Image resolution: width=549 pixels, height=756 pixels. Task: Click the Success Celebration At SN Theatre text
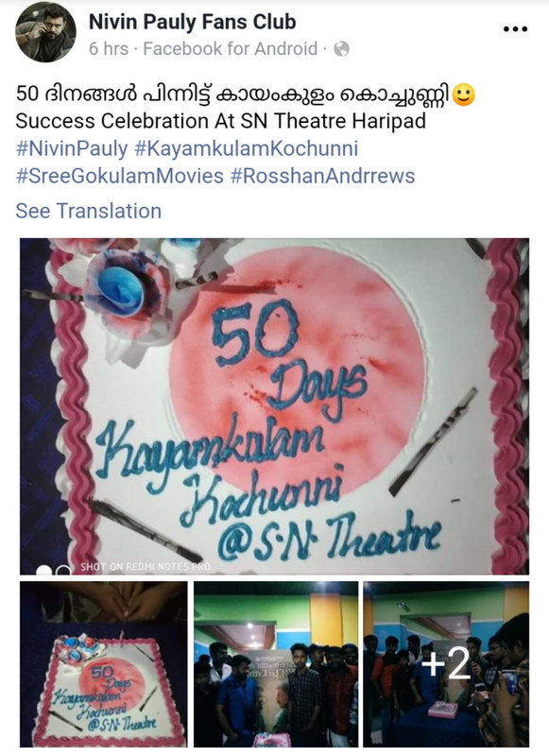click(221, 121)
